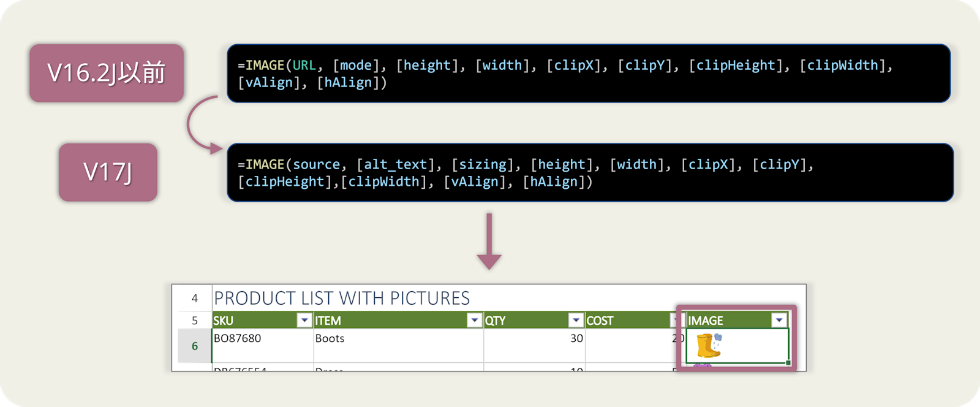Select the QTY cell showing 30
The width and height of the screenshot is (980, 407).
pos(534,346)
